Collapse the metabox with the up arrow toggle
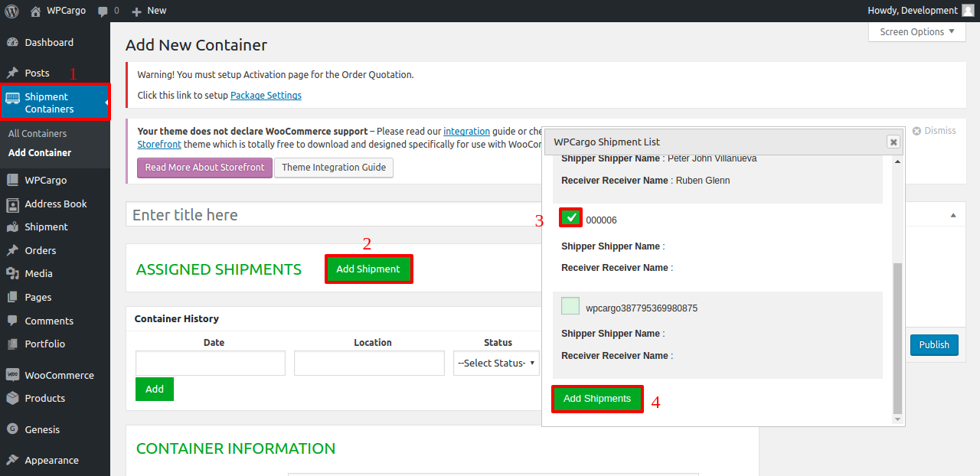Viewport: 980px width, 476px height. point(953,215)
